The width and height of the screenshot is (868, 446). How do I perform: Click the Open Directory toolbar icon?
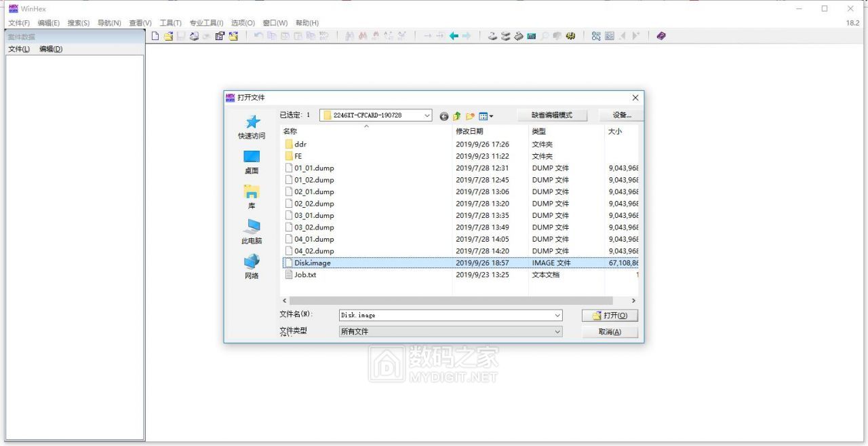[233, 36]
